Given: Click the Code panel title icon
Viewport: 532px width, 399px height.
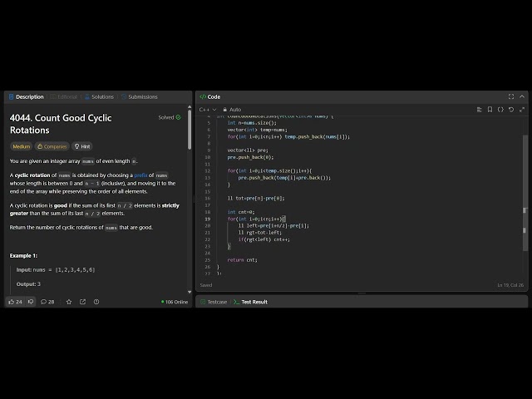Looking at the screenshot, I should click(203, 96).
